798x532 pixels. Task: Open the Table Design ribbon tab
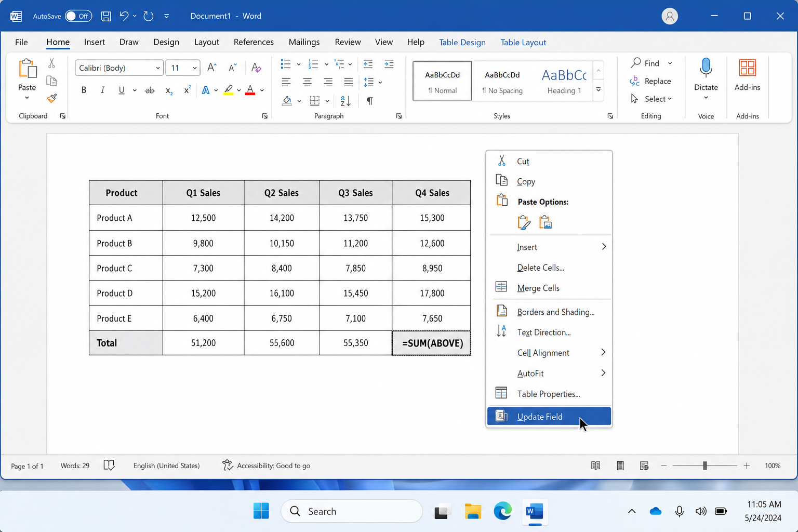462,42
